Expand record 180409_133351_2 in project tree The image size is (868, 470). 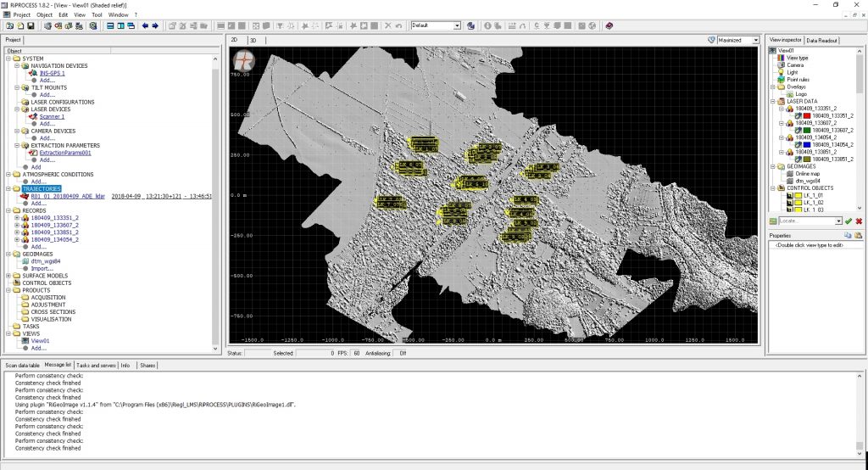[17, 218]
